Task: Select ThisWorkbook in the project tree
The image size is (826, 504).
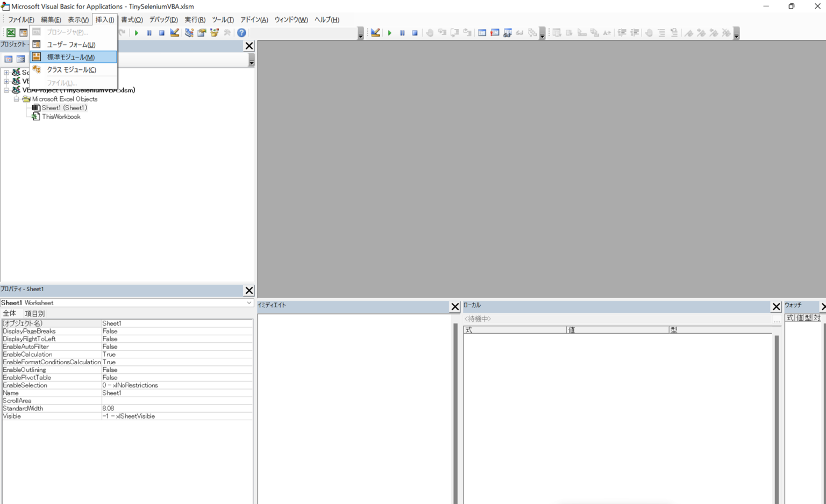Action: click(61, 117)
